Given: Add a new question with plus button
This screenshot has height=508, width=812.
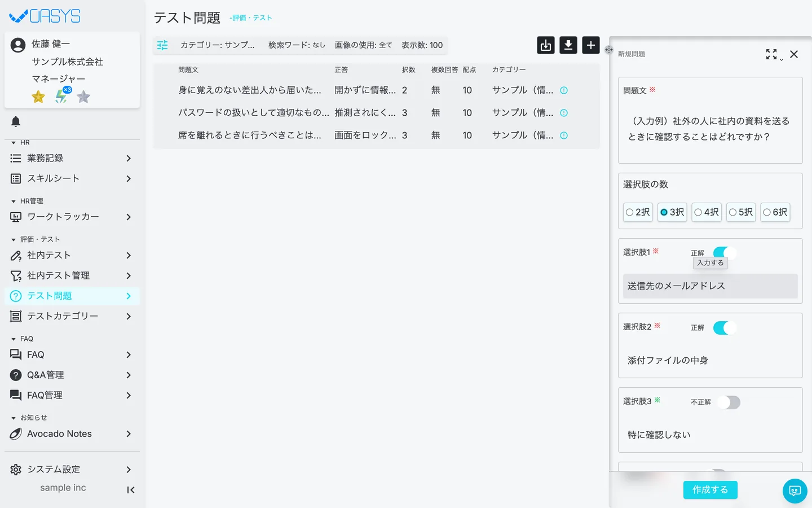Looking at the screenshot, I should 591,45.
